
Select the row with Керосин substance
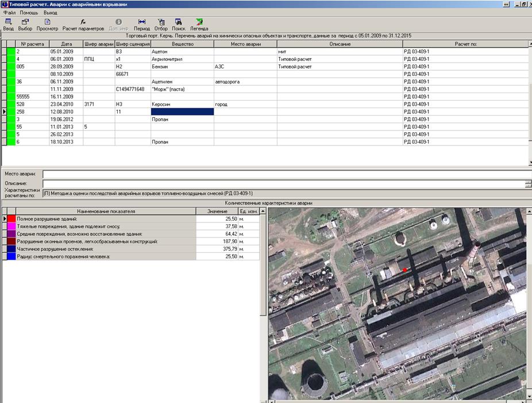(x=182, y=104)
